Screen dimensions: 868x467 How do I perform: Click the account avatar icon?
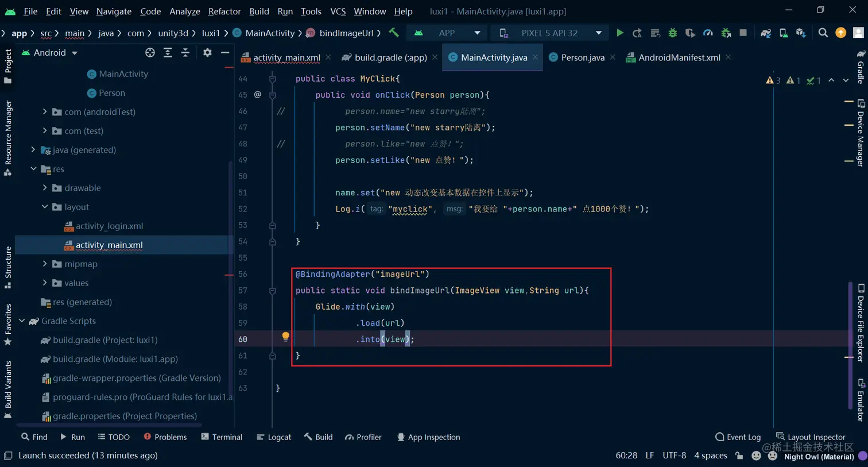pyautogui.click(x=859, y=33)
